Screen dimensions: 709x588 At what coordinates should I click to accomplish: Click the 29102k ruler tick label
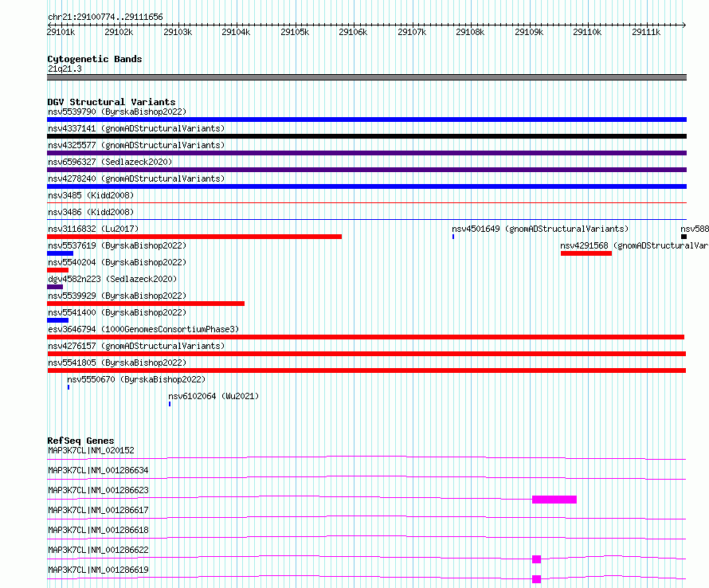[119, 32]
